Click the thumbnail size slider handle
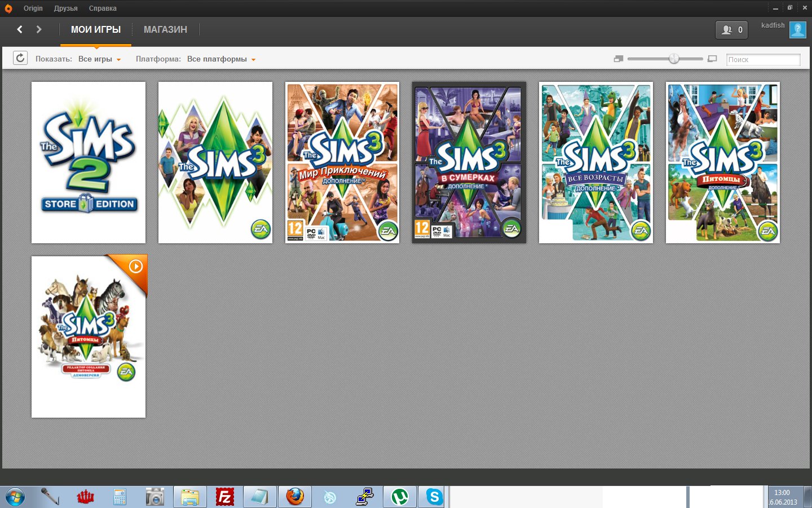The width and height of the screenshot is (812, 508). pos(674,59)
